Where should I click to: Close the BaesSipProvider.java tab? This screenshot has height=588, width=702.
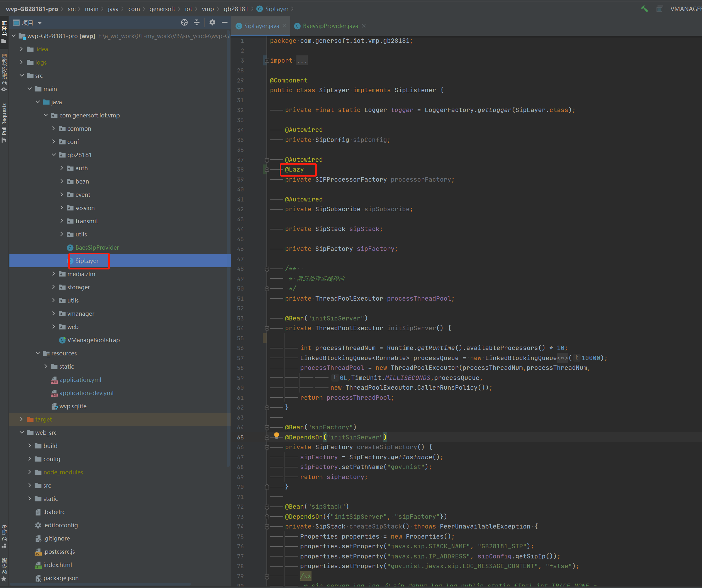(x=364, y=26)
